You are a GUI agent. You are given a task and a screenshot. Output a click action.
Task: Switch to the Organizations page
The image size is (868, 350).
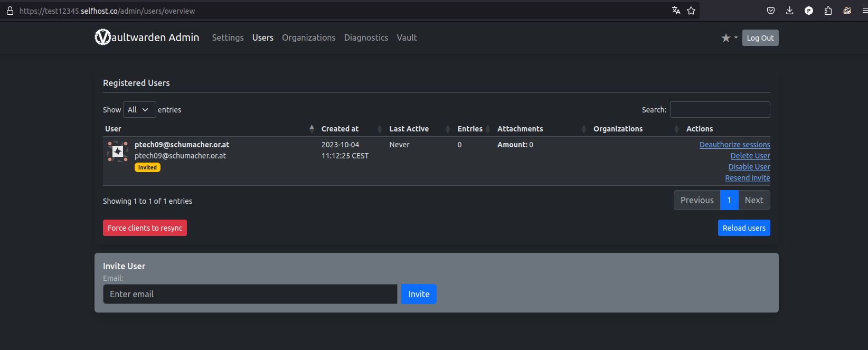(x=308, y=37)
